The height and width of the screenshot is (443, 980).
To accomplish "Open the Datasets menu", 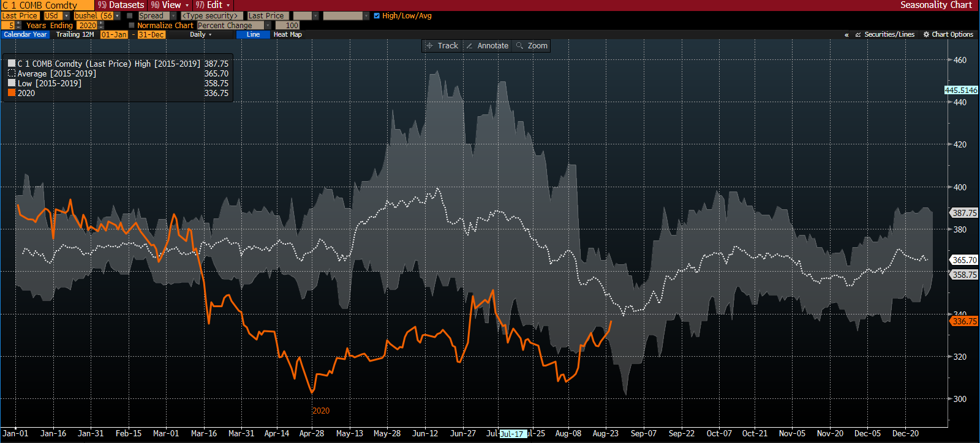I will click(x=121, y=5).
